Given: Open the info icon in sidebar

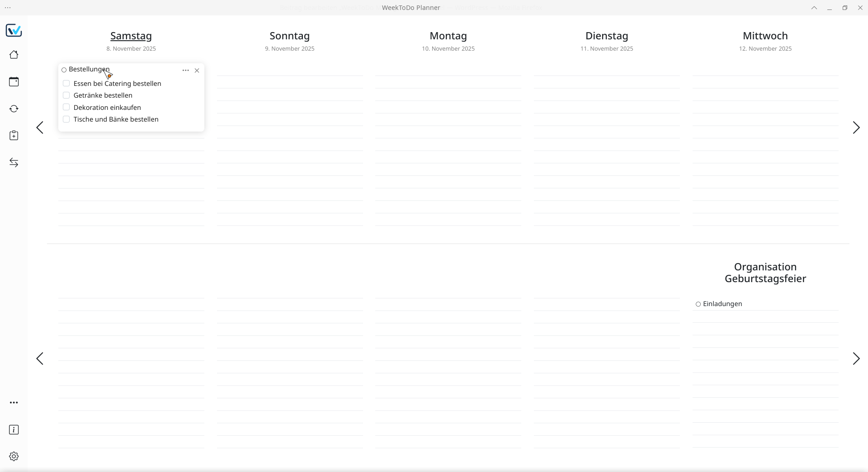Looking at the screenshot, I should tap(14, 430).
